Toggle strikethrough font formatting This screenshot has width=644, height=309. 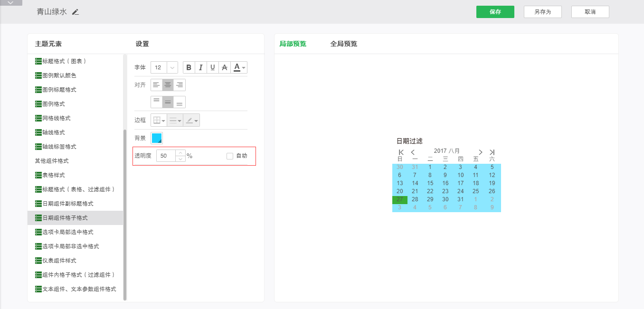pyautogui.click(x=225, y=67)
